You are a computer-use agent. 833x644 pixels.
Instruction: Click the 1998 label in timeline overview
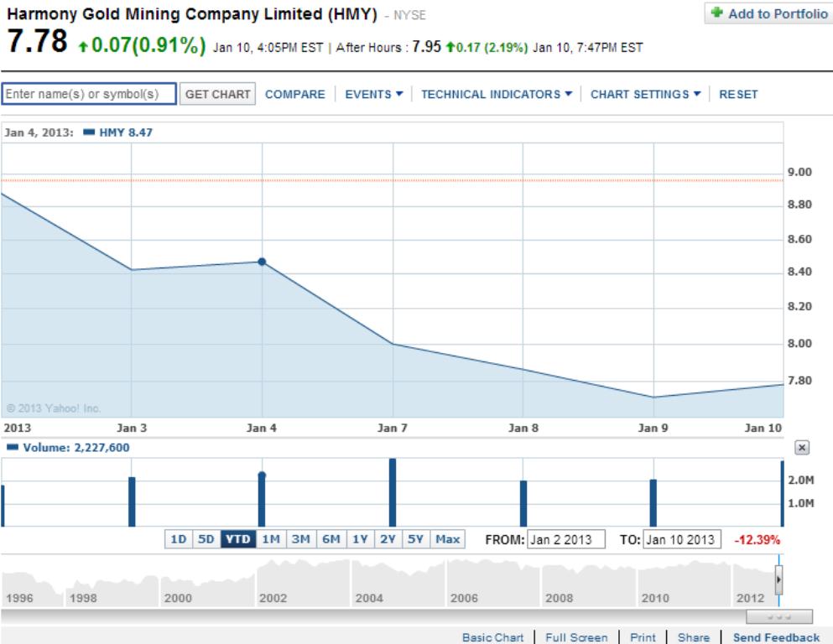[x=83, y=599]
